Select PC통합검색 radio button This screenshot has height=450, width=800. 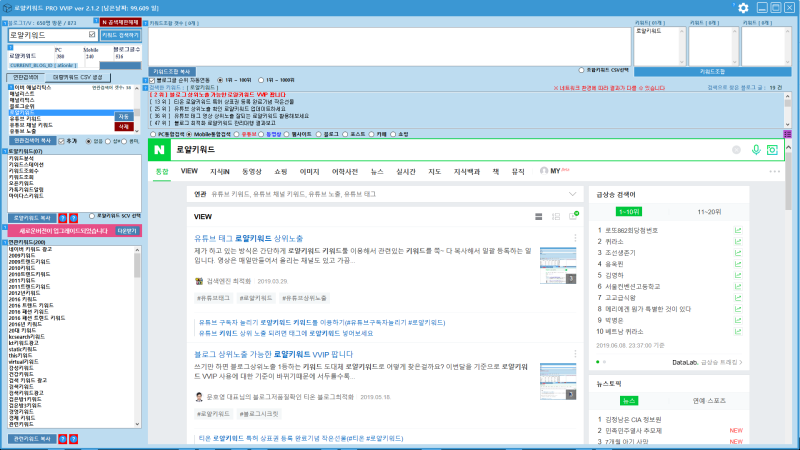[153, 134]
